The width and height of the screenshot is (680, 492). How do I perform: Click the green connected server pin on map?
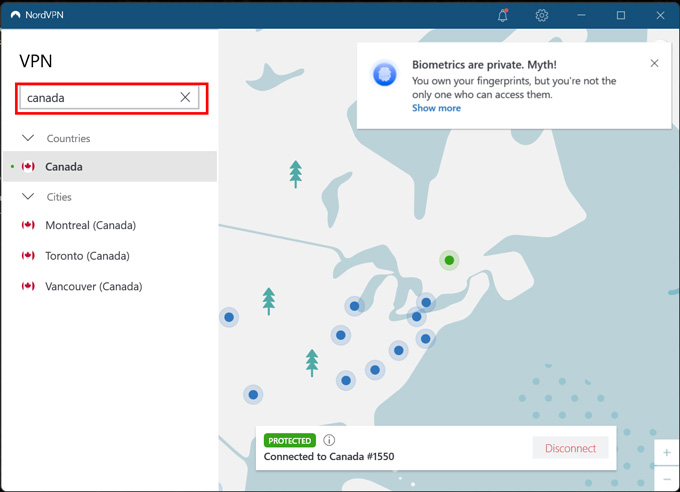(449, 260)
